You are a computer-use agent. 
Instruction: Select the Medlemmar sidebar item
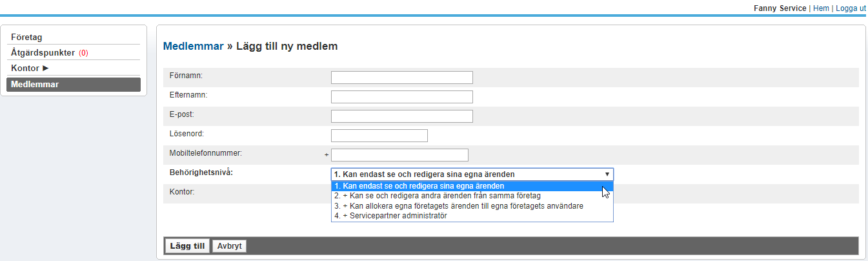point(35,84)
